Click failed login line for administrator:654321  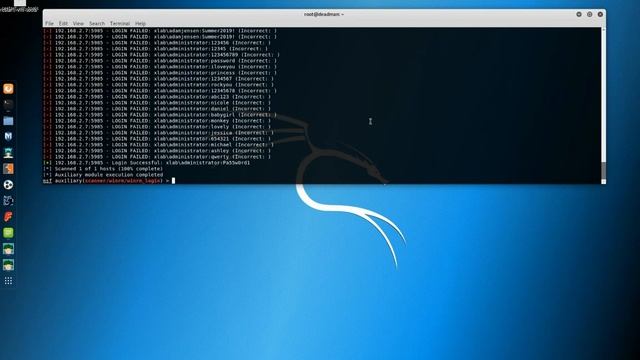point(157,138)
